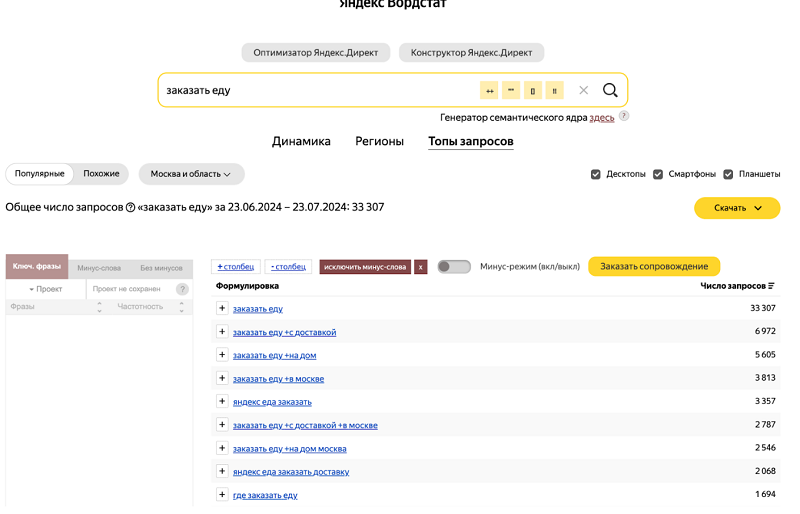The width and height of the screenshot is (800, 514).
Task: Open the Минус-слова tab
Action: 99,268
